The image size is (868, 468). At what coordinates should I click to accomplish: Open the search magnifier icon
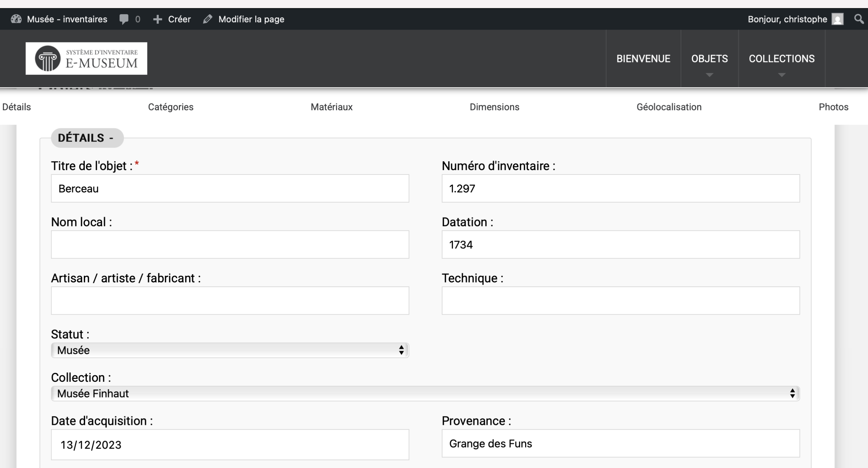pyautogui.click(x=859, y=19)
